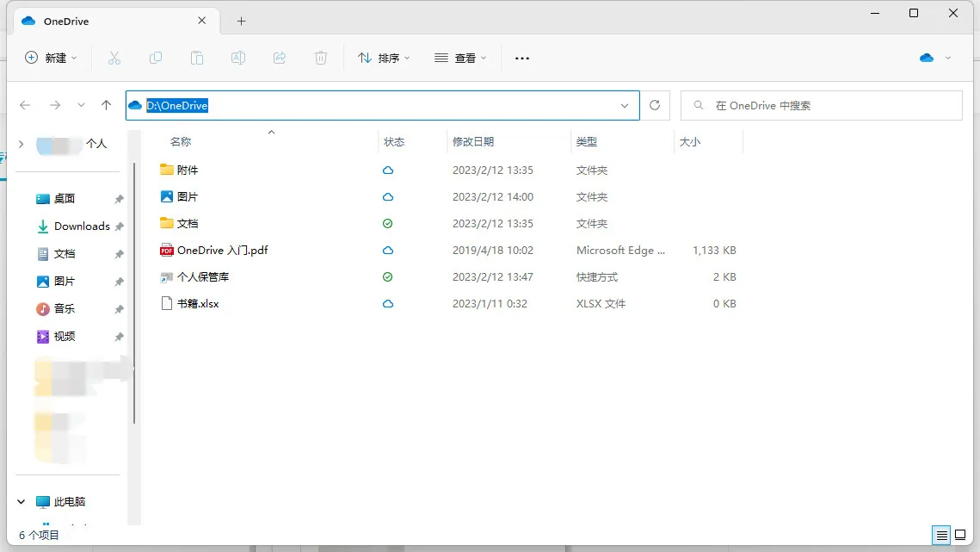The height and width of the screenshot is (552, 980).
Task: Go forward with the right arrow
Action: [x=55, y=105]
